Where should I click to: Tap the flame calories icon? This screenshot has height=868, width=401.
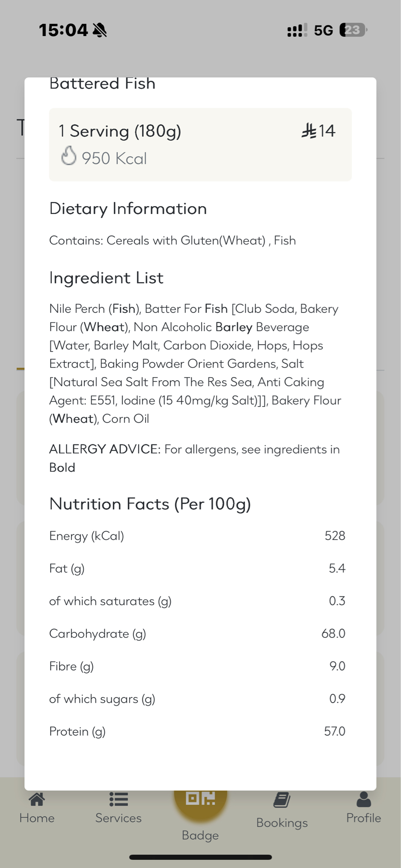coord(69,156)
